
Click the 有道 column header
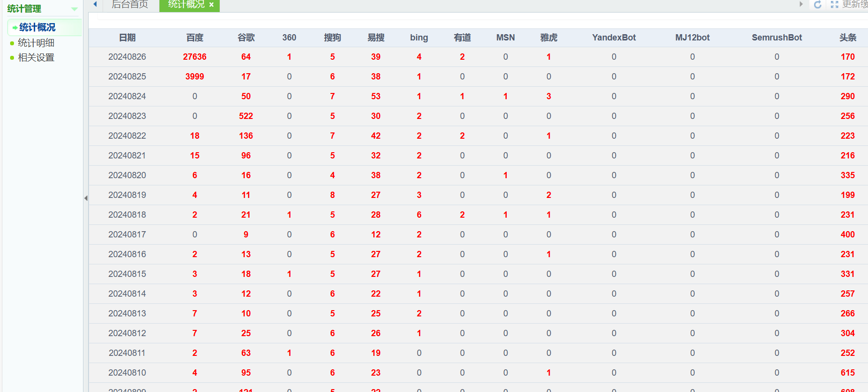[x=462, y=38]
